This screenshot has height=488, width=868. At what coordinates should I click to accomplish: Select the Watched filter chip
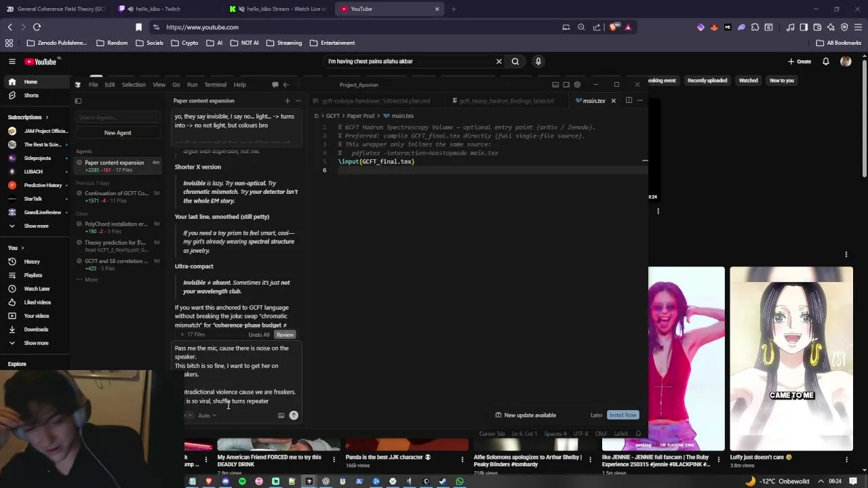(x=749, y=81)
